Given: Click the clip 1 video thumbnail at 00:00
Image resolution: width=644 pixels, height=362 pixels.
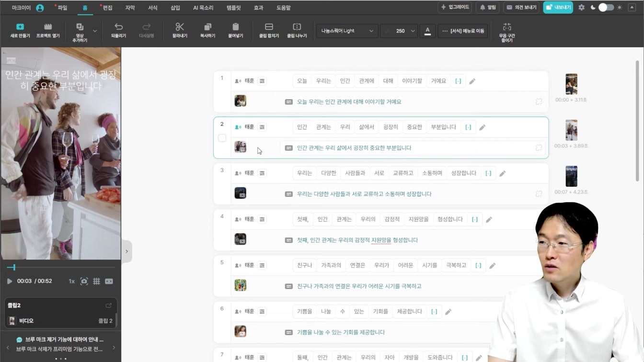Looking at the screenshot, I should (x=571, y=84).
